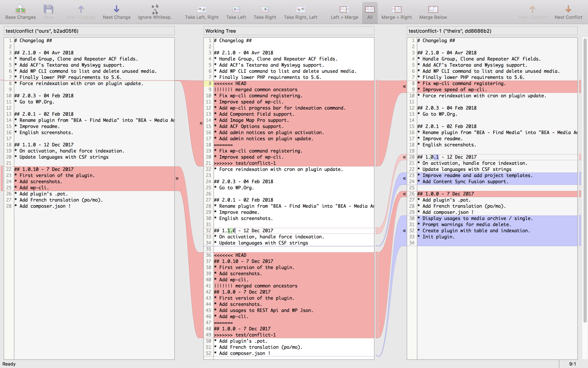Viewport: 588px width, 368px height.
Task: Apply left 1.0.10 block with » arrow
Action: (x=177, y=179)
